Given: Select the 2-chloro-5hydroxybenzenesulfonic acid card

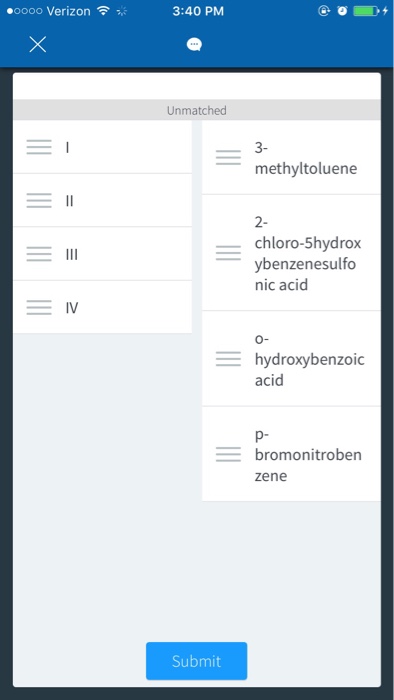Looking at the screenshot, I should click(x=291, y=253).
